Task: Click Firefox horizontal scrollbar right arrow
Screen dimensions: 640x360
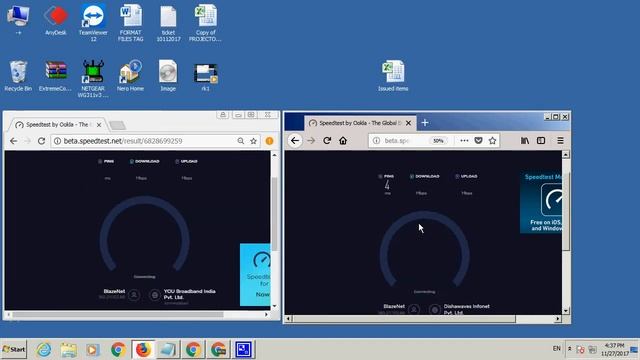Action: click(x=558, y=318)
